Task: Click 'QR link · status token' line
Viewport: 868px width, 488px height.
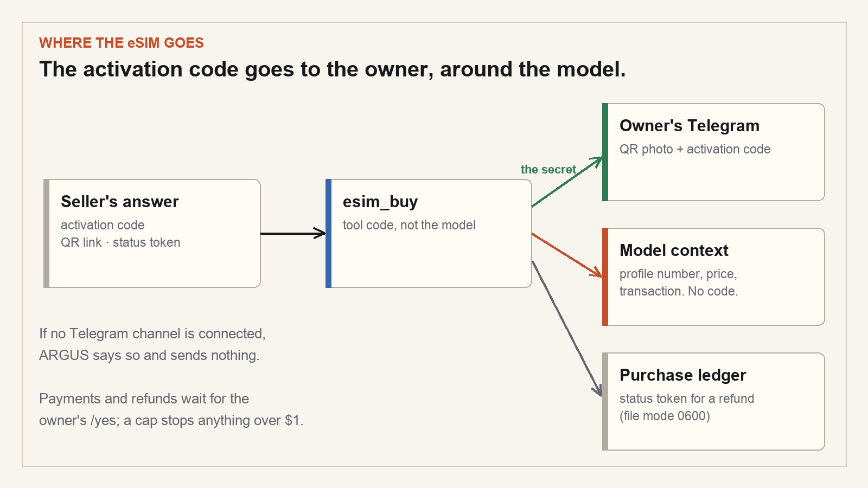Action: pyautogui.click(x=120, y=242)
